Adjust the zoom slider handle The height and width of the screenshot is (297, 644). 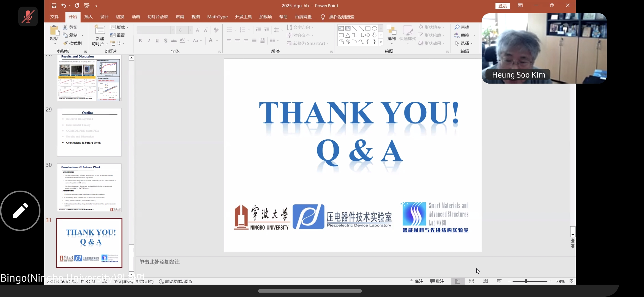[526, 281]
